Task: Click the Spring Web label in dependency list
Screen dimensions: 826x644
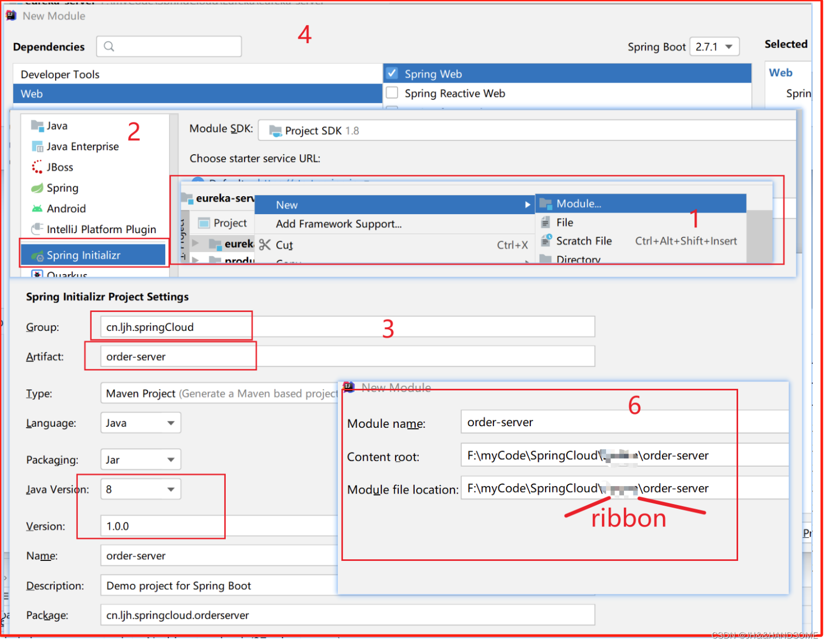Action: (433, 74)
